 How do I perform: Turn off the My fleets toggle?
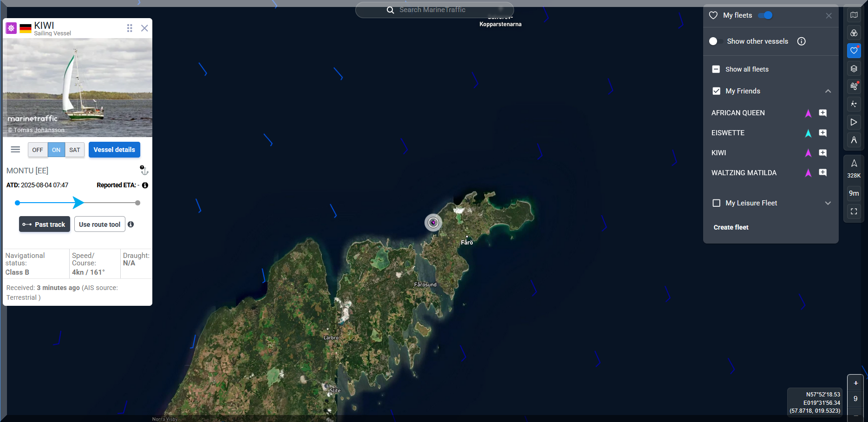point(765,15)
